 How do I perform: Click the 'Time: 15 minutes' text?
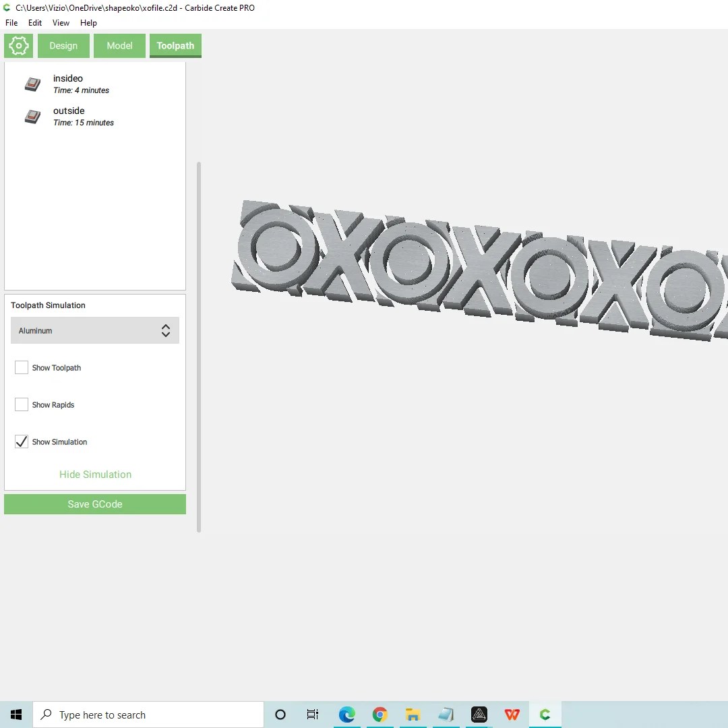tap(83, 123)
